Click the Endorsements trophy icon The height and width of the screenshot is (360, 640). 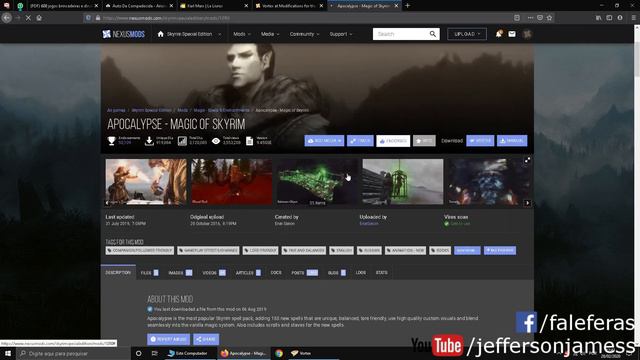[x=111, y=141]
